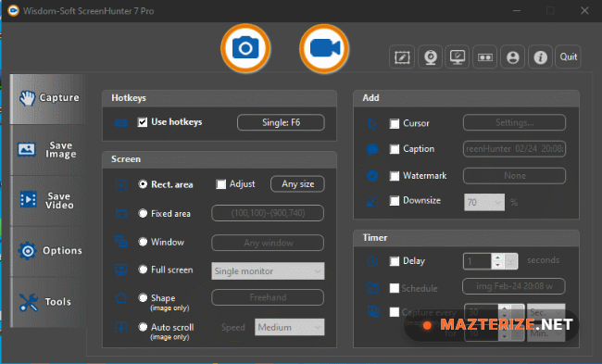
Task: Open the user account icon
Action: (x=512, y=56)
